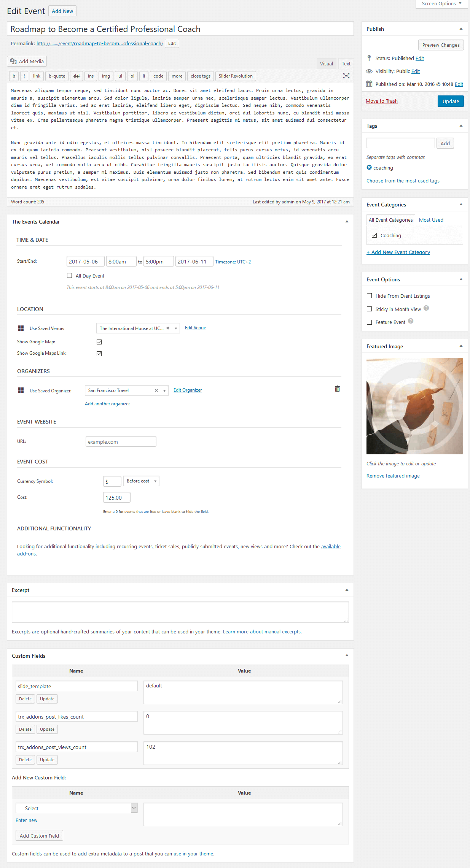Click the del quicktag button
This screenshot has width=470, height=868.
tap(76, 76)
